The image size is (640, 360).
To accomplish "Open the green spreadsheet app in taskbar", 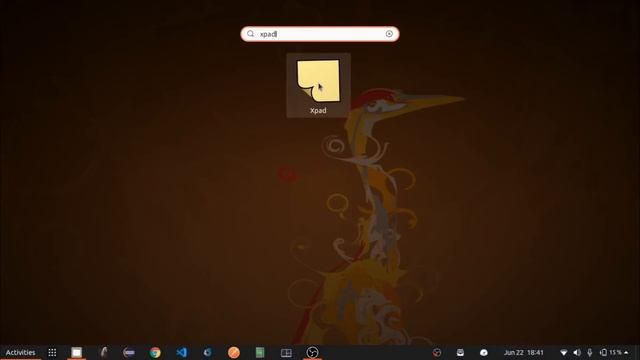I will point(260,352).
